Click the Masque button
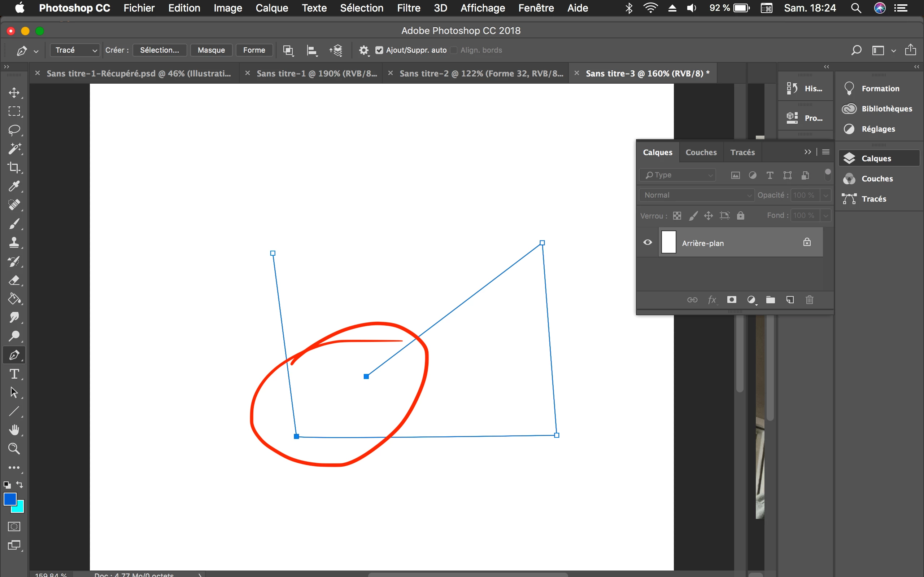 (211, 50)
